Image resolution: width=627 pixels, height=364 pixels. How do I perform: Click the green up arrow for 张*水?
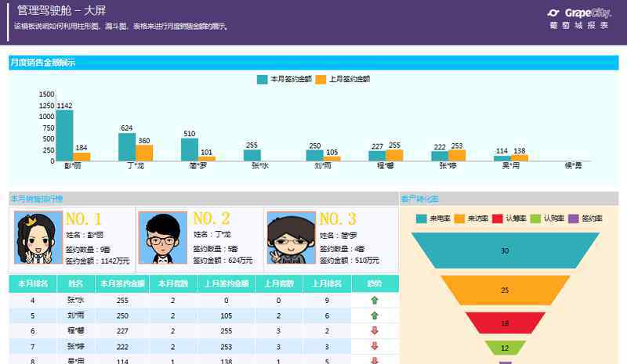pyautogui.click(x=374, y=300)
